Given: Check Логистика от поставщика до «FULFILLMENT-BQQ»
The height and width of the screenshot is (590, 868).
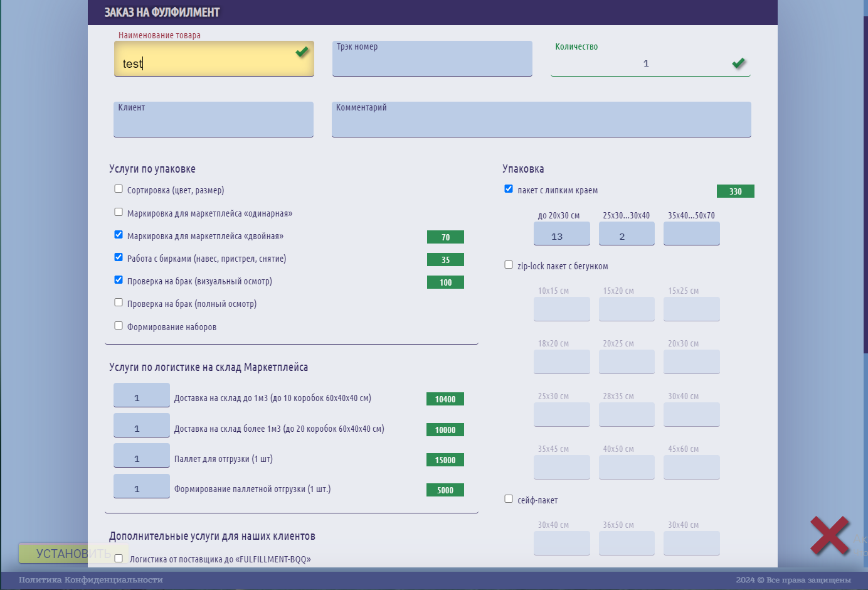Looking at the screenshot, I should click(x=119, y=558).
